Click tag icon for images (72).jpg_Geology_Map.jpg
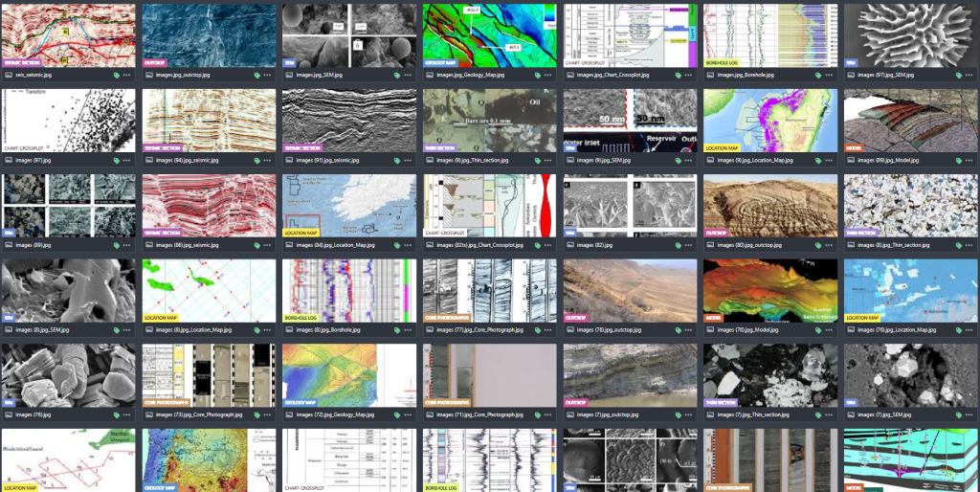This screenshot has width=980, height=492. [396, 414]
